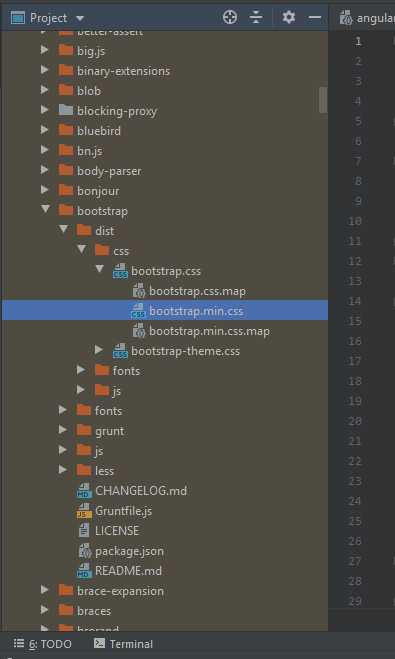The width and height of the screenshot is (395, 659).
Task: Select the LICENSE file name
Action: click(117, 531)
